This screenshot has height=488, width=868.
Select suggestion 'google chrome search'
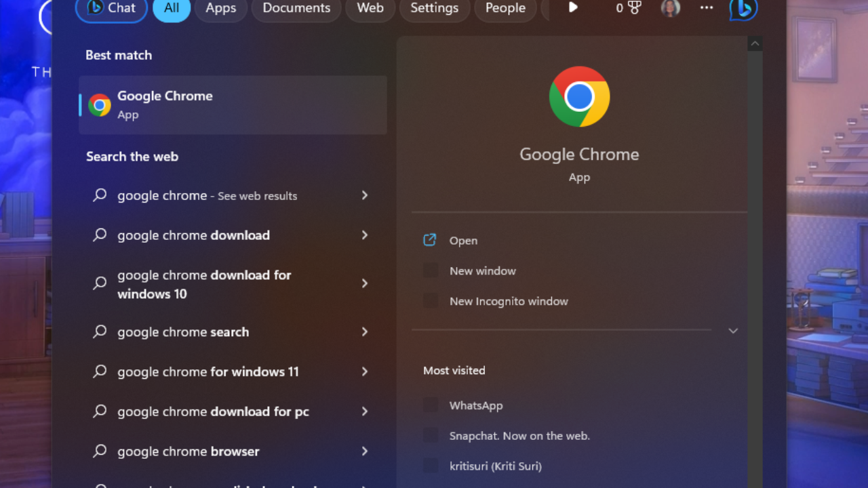(233, 331)
